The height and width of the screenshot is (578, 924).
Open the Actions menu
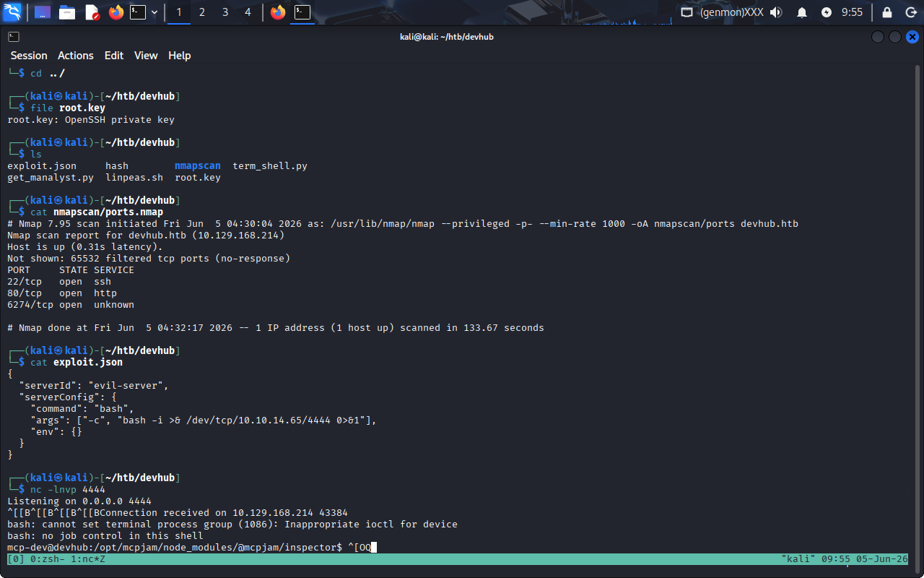pyautogui.click(x=76, y=56)
